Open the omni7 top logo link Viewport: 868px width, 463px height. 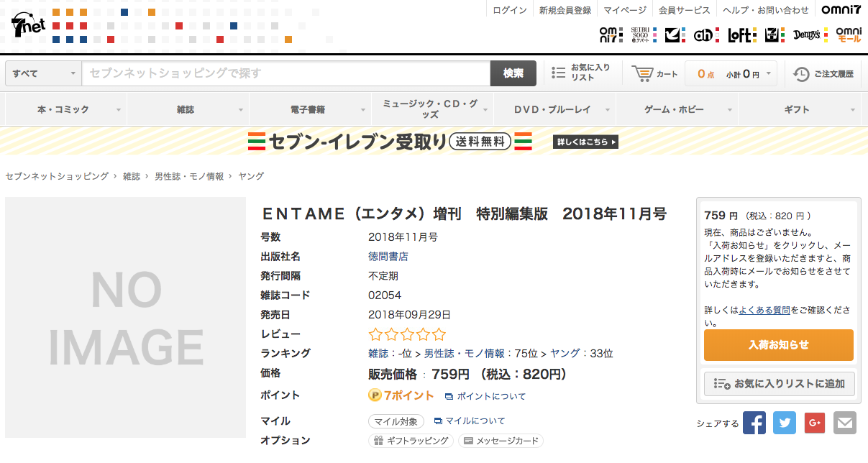(x=841, y=10)
